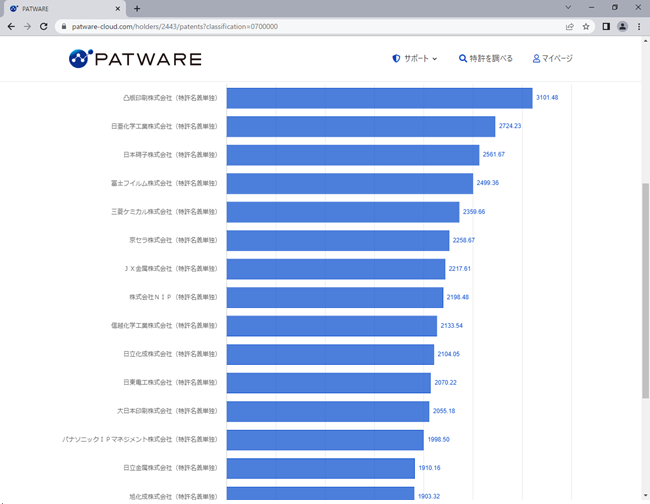Viewport: 650px width, 504px height.
Task: Click the value label 3101.48
Action: tap(547, 98)
